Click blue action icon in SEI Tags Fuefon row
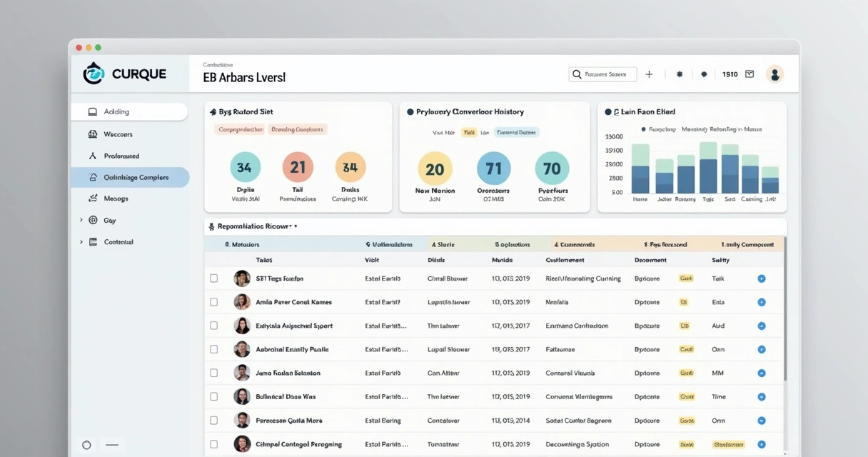This screenshot has width=868, height=457. click(762, 278)
